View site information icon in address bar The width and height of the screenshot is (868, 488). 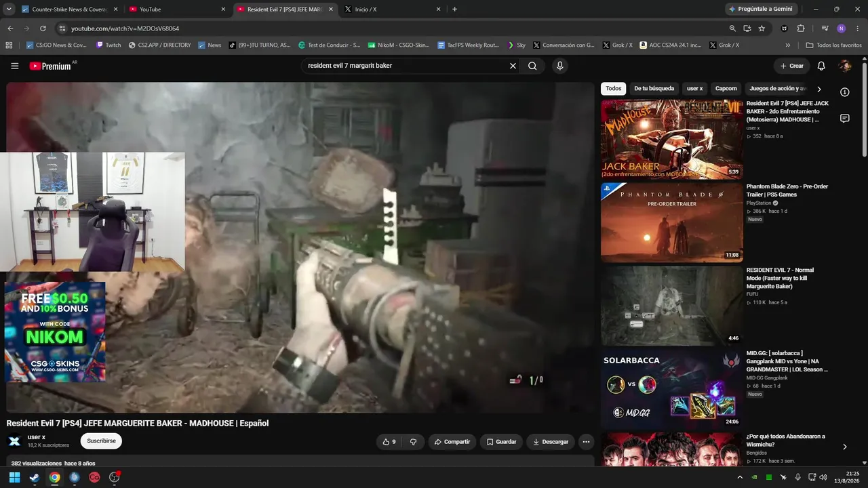pos(62,28)
